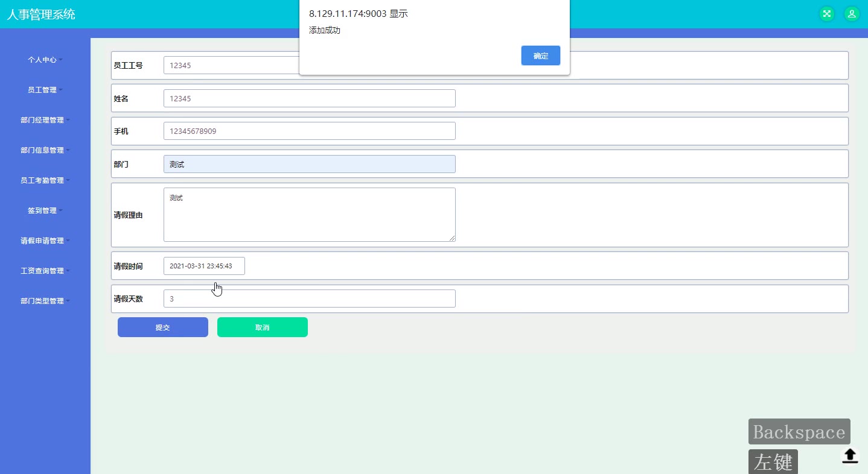Click into the 姓名 input field
The width and height of the screenshot is (868, 474).
point(310,98)
